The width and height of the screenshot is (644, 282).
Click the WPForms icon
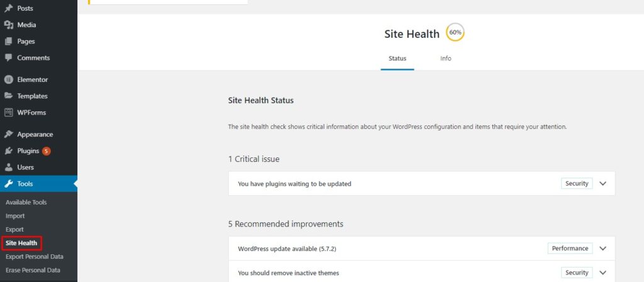pos(8,113)
